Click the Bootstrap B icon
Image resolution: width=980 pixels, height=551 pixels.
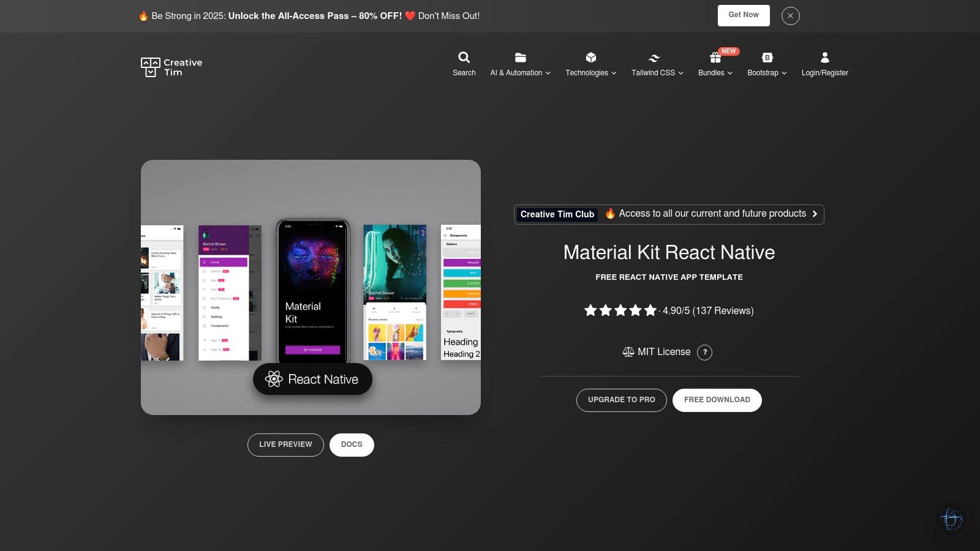(767, 58)
